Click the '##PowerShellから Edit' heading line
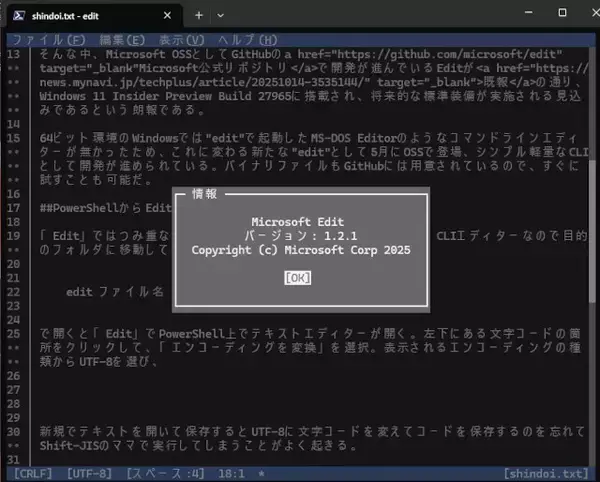This screenshot has height=482, width=600. point(106,208)
